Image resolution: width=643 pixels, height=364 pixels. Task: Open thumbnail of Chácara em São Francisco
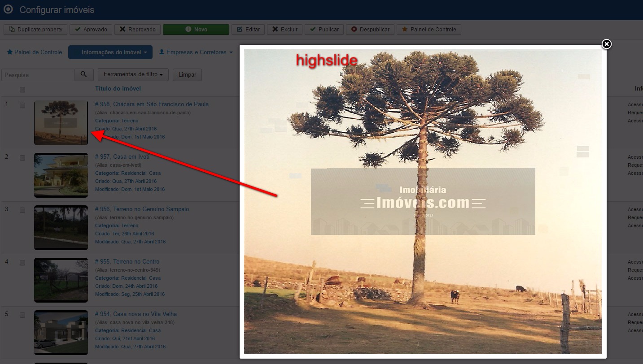[61, 123]
